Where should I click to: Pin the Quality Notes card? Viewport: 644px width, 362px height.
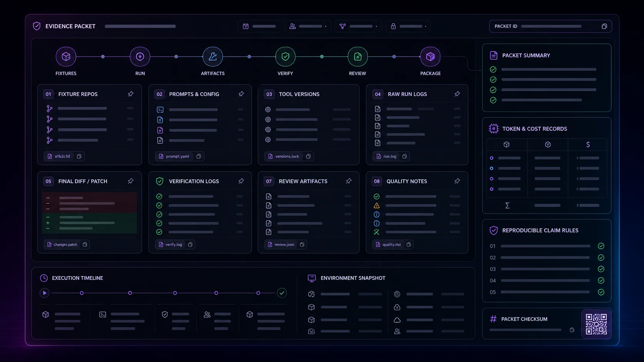tap(457, 181)
